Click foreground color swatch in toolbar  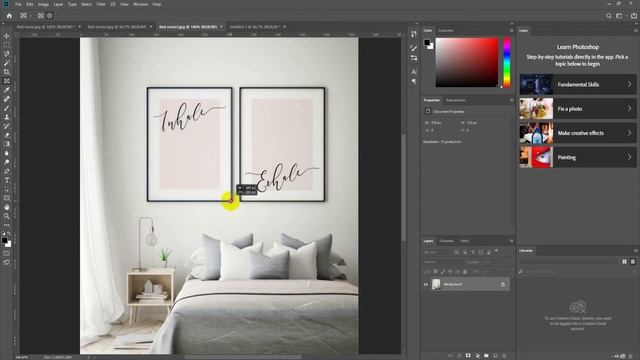click(4, 240)
